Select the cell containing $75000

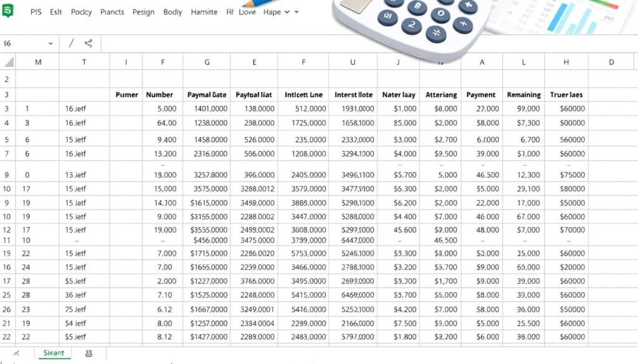(566, 175)
